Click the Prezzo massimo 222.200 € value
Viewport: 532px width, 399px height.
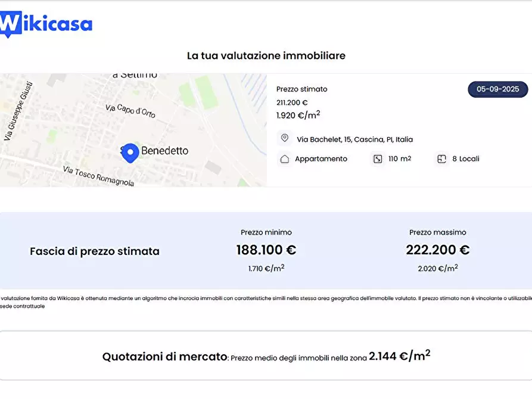tap(438, 250)
